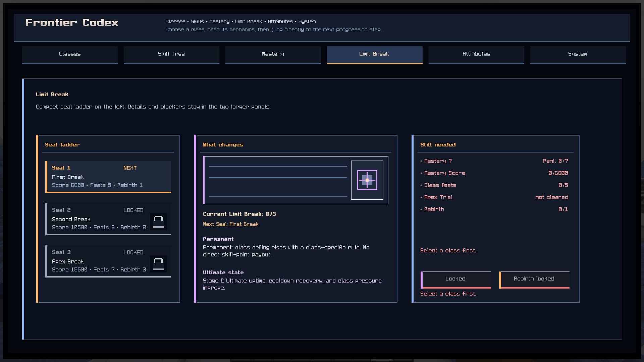Click the LOCKED label on Seal 3
Screen dimensions: 644x362
(x=133, y=253)
